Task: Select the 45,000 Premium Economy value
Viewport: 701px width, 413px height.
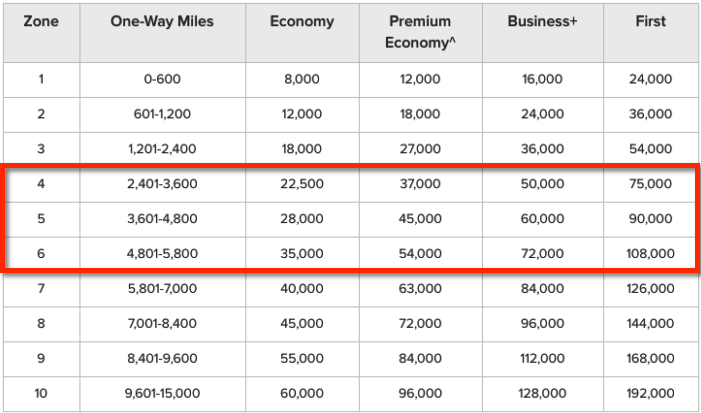Action: pyautogui.click(x=421, y=219)
